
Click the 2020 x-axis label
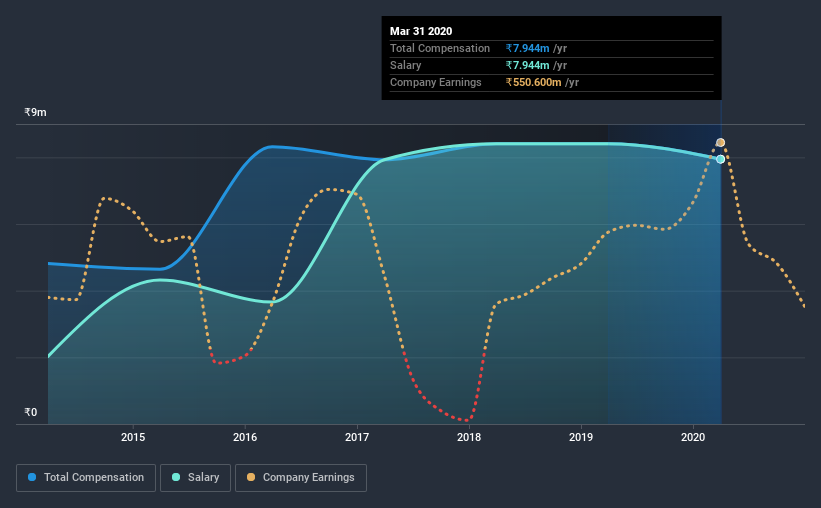tap(693, 437)
